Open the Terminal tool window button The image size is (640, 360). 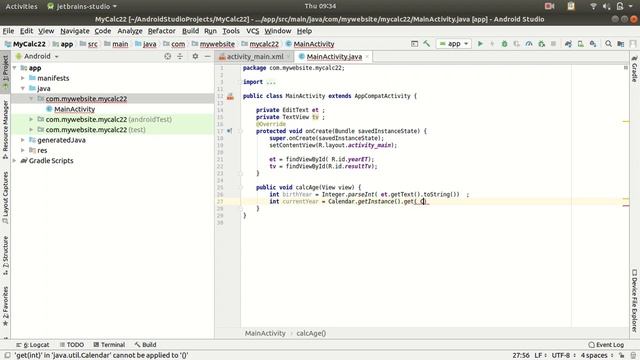coord(109,345)
